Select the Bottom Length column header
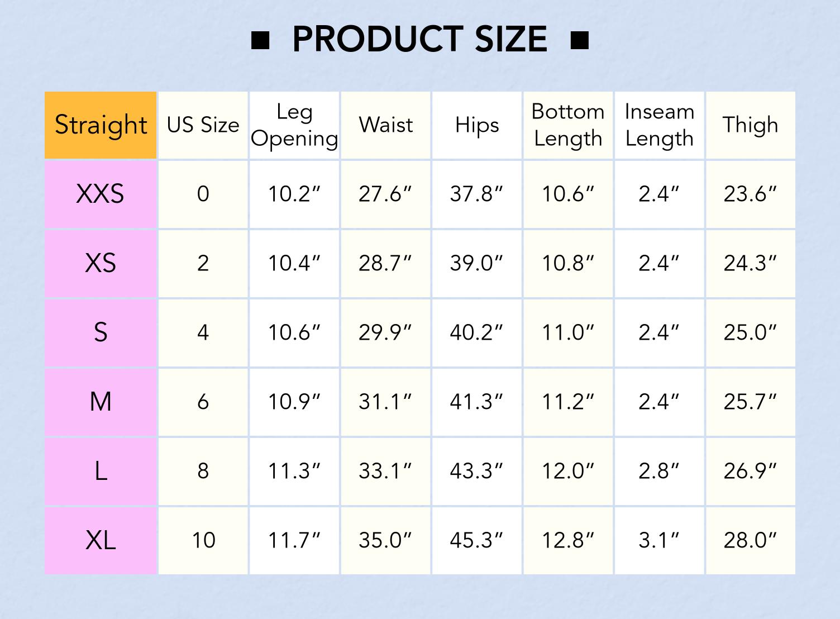Image resolution: width=840 pixels, height=619 pixels. tap(568, 125)
